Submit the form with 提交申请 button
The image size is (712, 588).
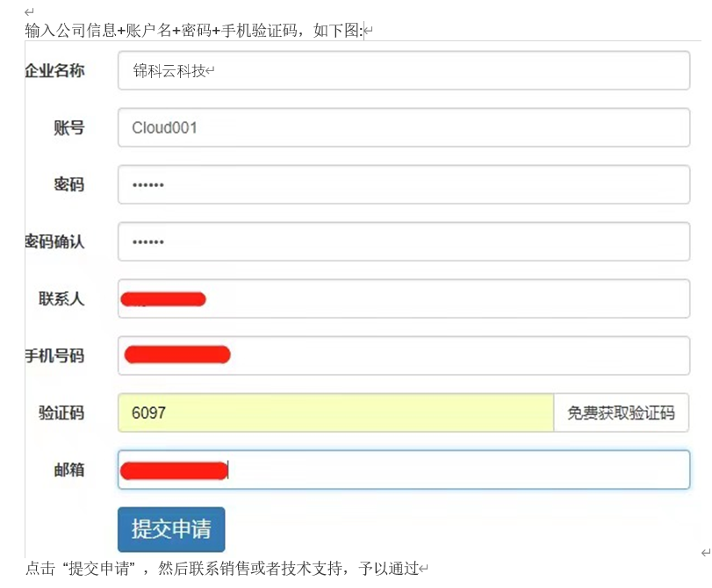point(171,529)
